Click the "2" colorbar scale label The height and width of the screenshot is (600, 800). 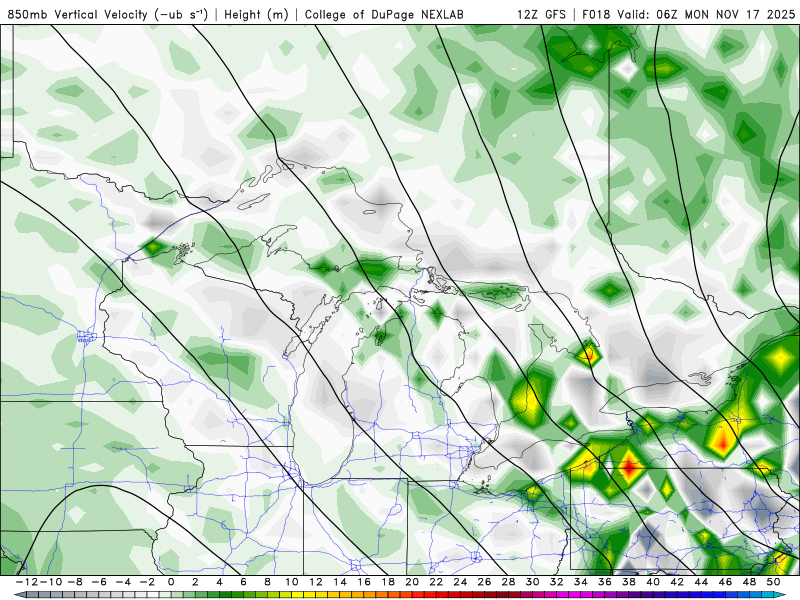coord(195,582)
